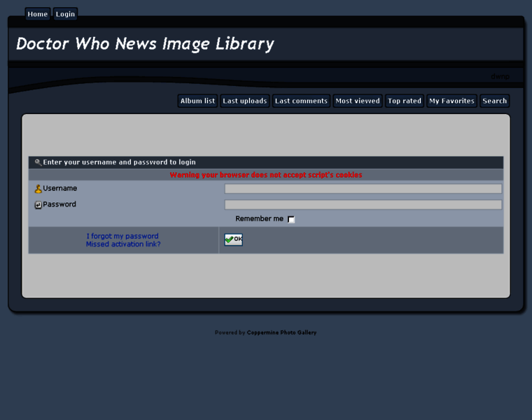Click the Password lock icon
Screen dimensions: 532x420
pyautogui.click(x=38, y=205)
